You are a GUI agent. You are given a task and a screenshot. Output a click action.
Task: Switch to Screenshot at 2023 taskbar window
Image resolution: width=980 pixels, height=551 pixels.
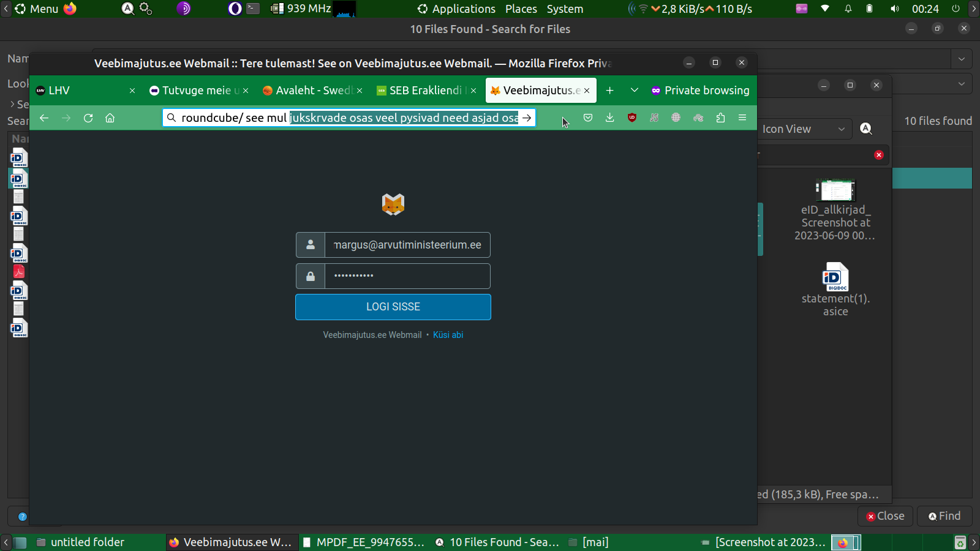click(x=763, y=542)
